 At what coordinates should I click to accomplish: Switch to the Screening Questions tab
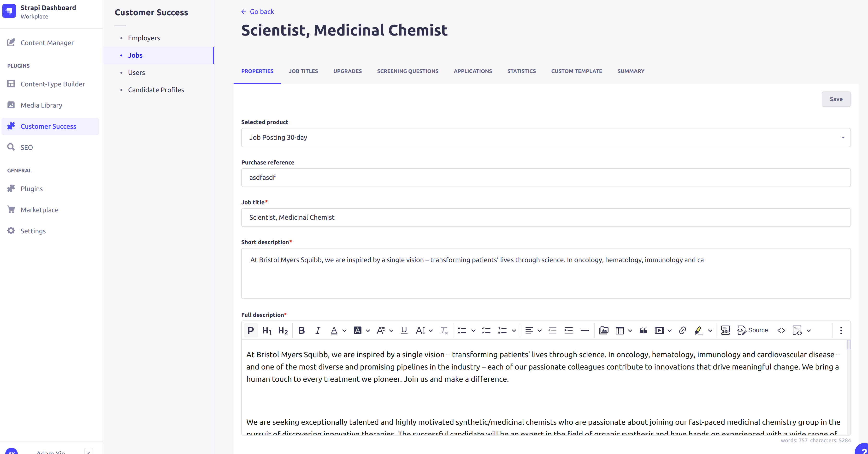[x=407, y=71]
